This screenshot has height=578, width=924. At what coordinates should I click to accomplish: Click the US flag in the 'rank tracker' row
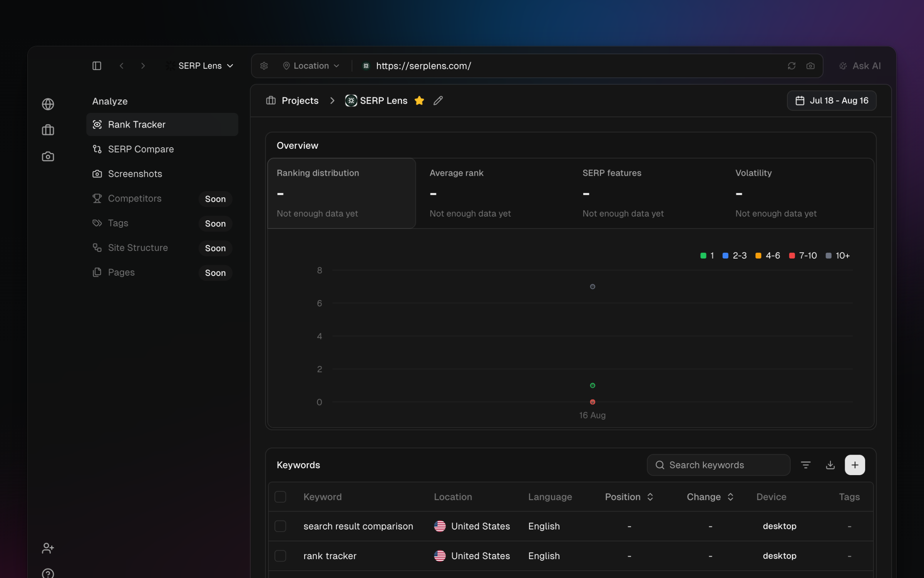(440, 556)
